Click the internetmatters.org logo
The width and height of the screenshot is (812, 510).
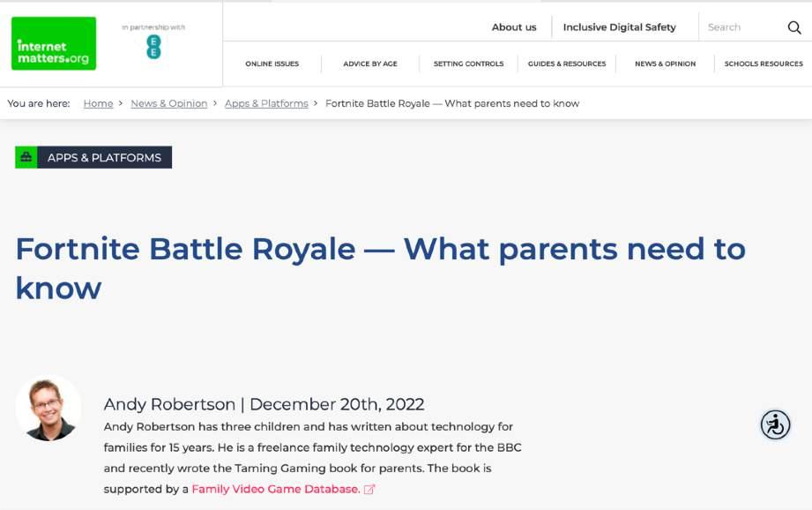[x=54, y=43]
